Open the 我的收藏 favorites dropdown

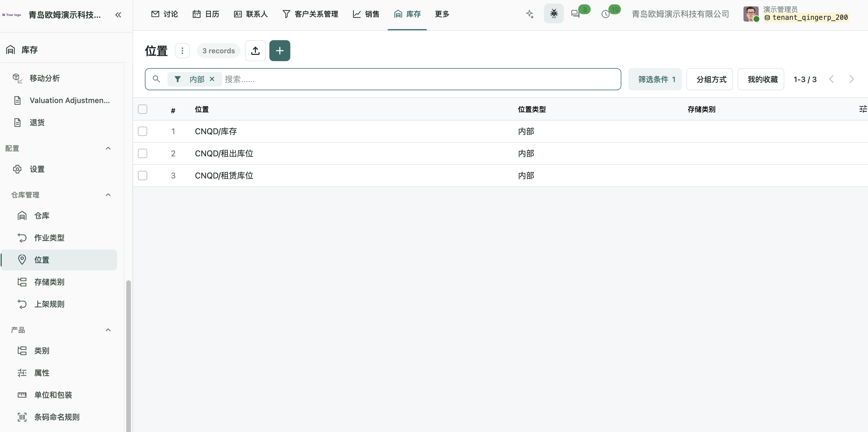(760, 79)
